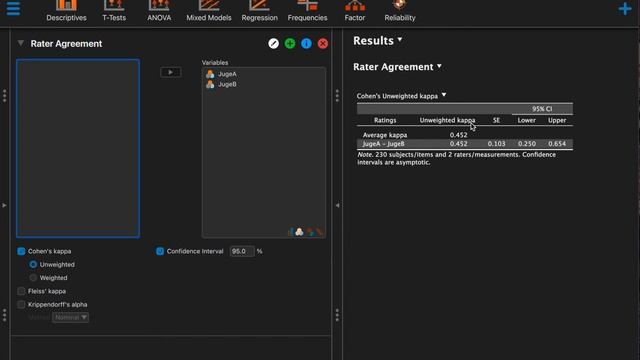Click the Unweighted kappa column header
Viewport: 640px width, 360px height.
pyautogui.click(x=447, y=120)
